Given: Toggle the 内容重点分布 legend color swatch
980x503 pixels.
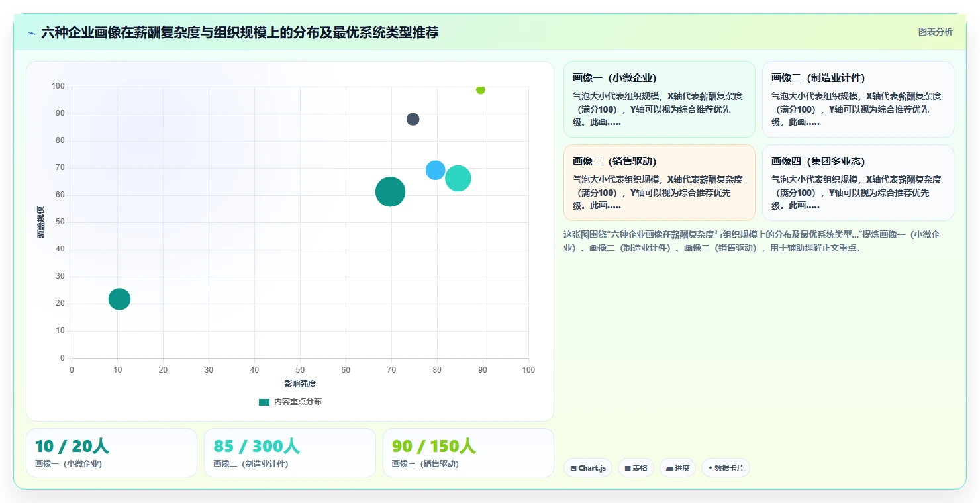Looking at the screenshot, I should pyautogui.click(x=264, y=402).
